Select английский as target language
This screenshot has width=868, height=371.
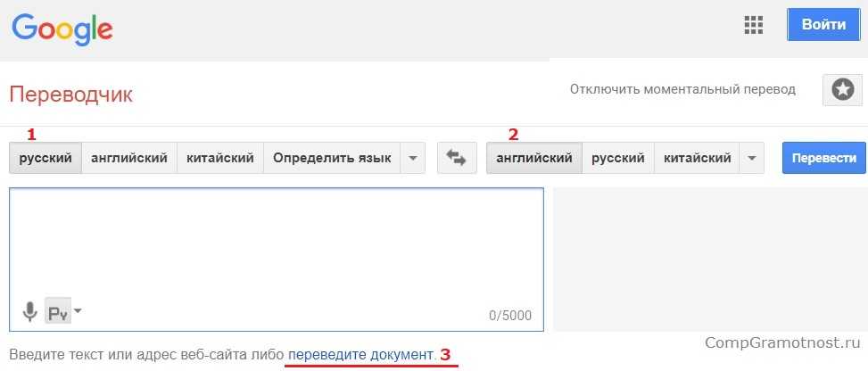pyautogui.click(x=534, y=158)
